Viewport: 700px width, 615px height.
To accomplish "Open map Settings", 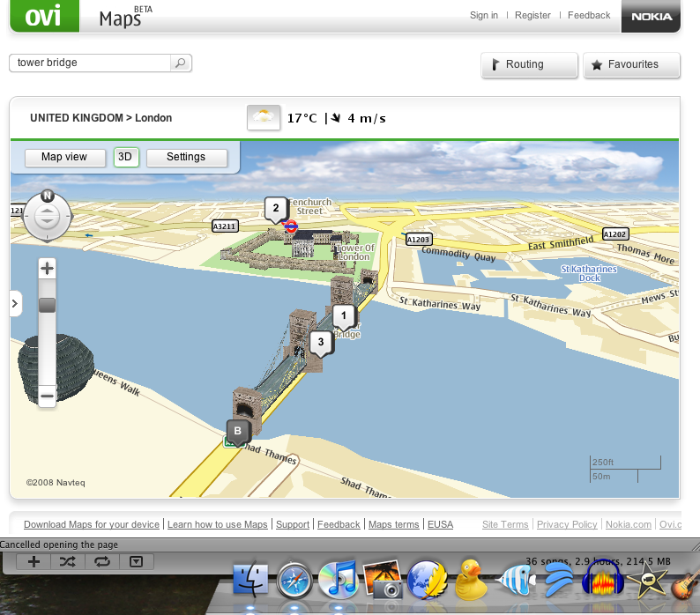I will tap(186, 157).
